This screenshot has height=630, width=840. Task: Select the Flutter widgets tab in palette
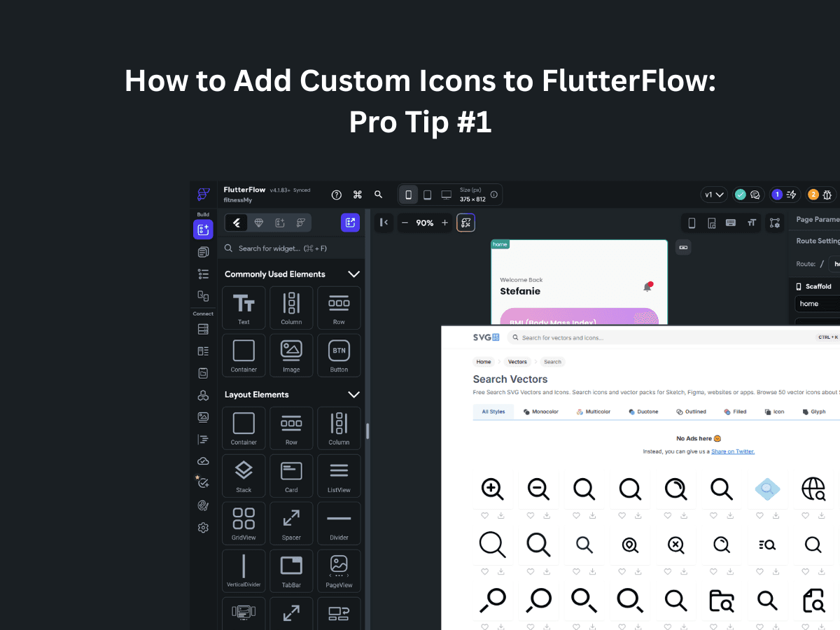pyautogui.click(x=237, y=223)
